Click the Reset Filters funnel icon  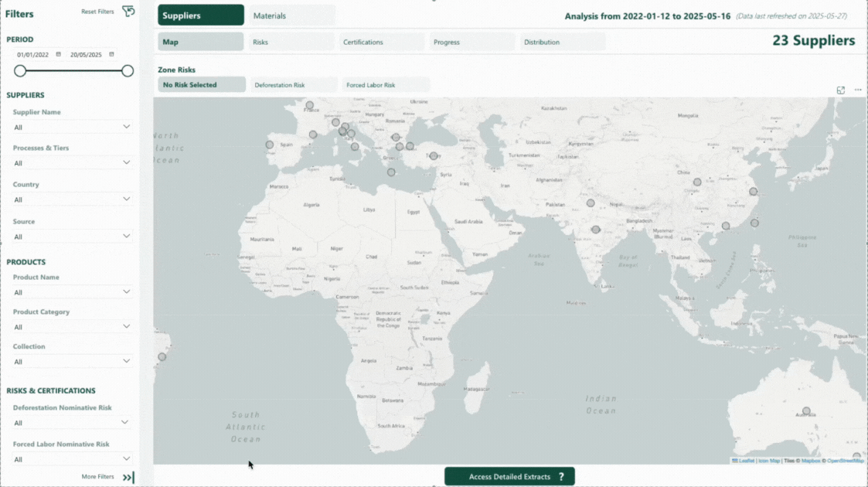pyautogui.click(x=128, y=11)
